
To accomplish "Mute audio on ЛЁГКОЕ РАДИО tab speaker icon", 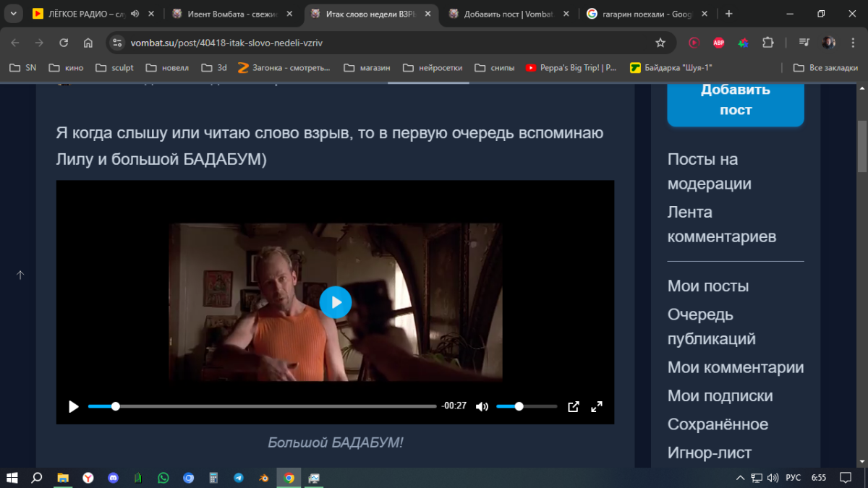I will (x=135, y=14).
